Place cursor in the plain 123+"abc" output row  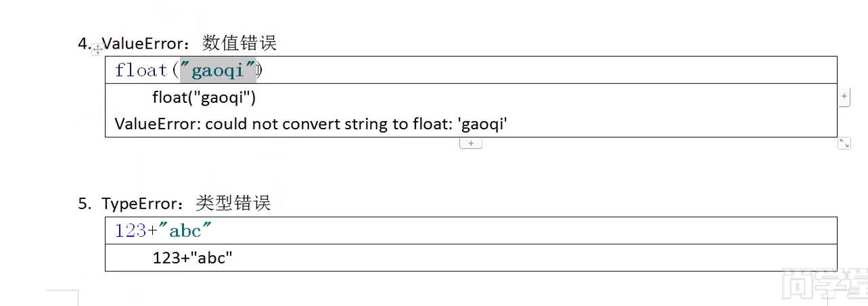tap(193, 258)
